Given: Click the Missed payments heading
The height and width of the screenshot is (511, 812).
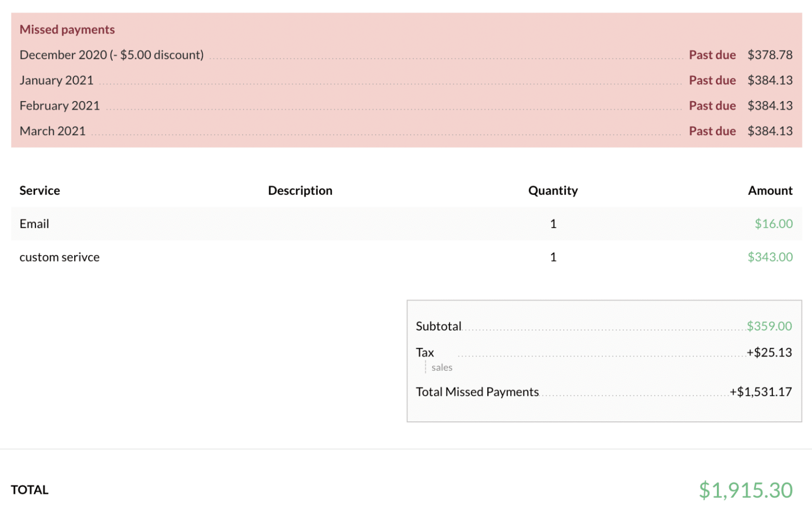Looking at the screenshot, I should pos(67,29).
